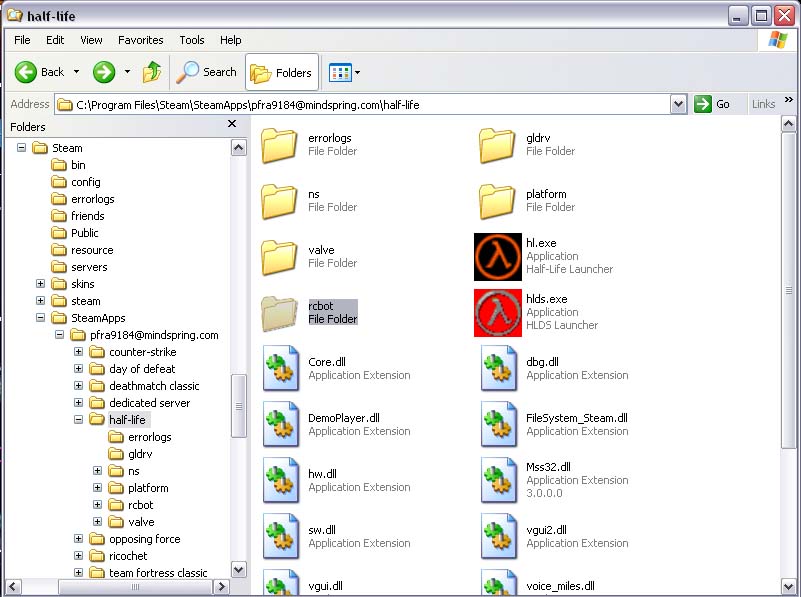Screen dimensions: 801x597
Task: Collapse the pfra9184@mindspring.com tree node
Action: click(x=59, y=335)
